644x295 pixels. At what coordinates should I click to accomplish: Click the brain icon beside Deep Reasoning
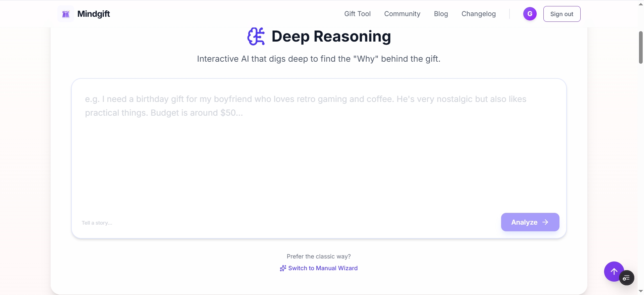(256, 36)
